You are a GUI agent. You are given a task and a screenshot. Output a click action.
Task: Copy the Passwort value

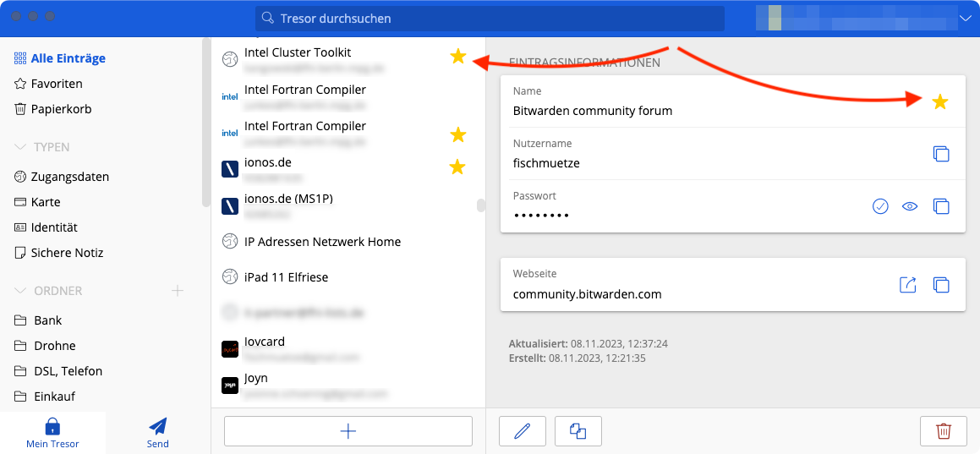click(x=940, y=206)
